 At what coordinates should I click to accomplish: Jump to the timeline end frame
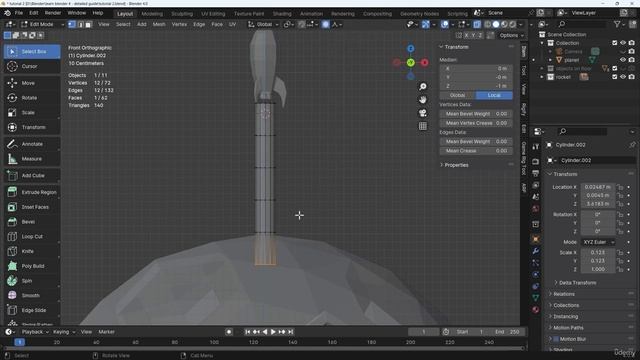tap(291, 332)
